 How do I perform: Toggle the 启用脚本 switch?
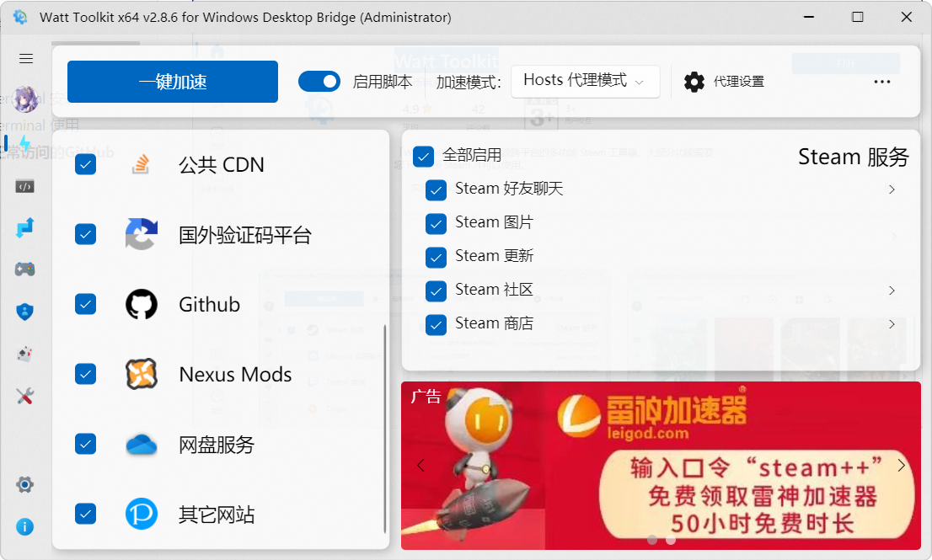319,82
